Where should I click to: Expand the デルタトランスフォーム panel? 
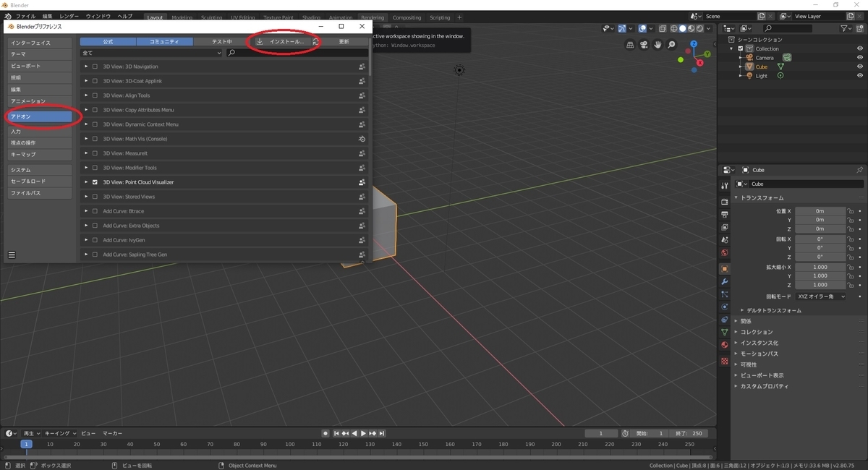tap(773, 310)
